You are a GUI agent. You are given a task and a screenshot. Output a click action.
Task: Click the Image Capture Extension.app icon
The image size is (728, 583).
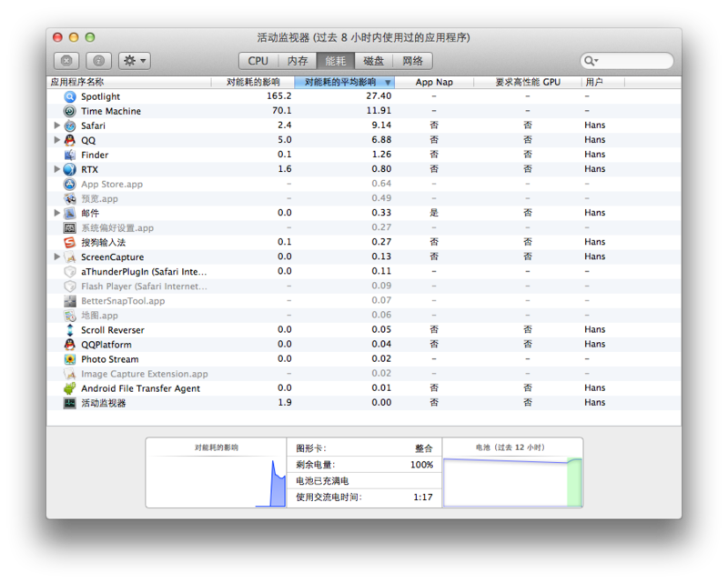(70, 374)
